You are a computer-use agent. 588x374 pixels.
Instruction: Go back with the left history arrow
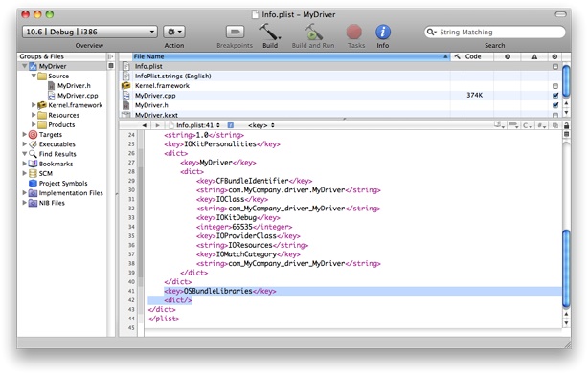click(144, 125)
